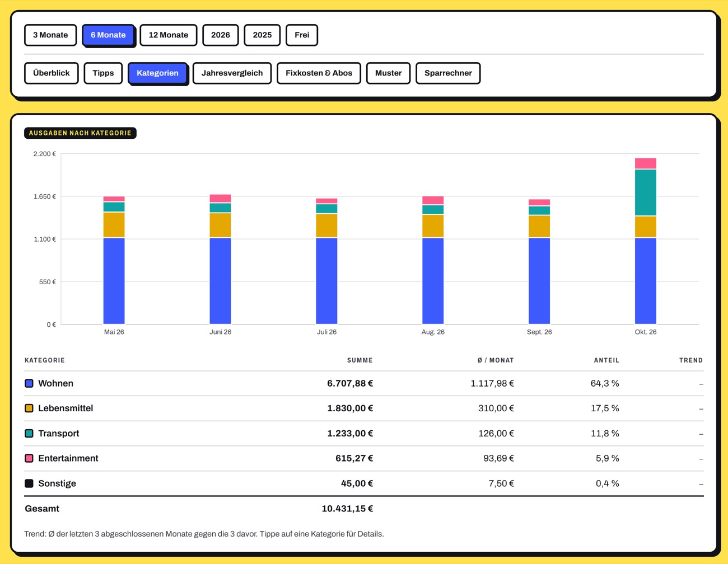
Task: Click the teal Transport color swatch
Action: point(29,434)
